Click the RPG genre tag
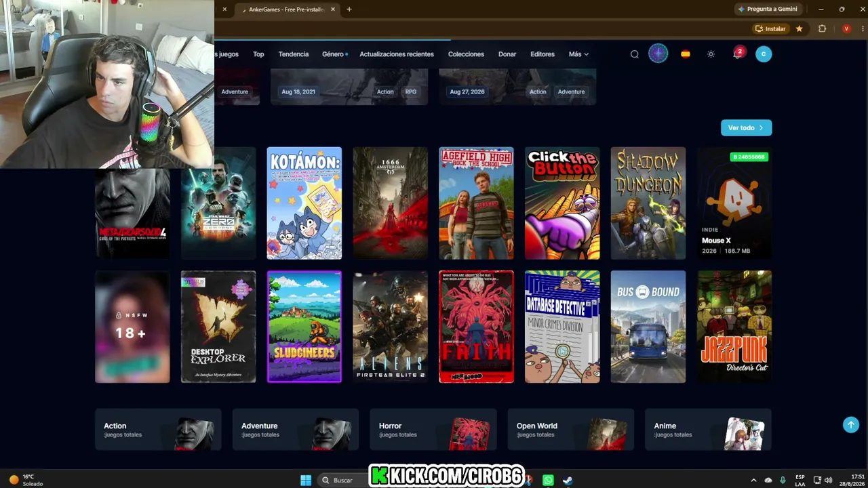 (x=411, y=91)
